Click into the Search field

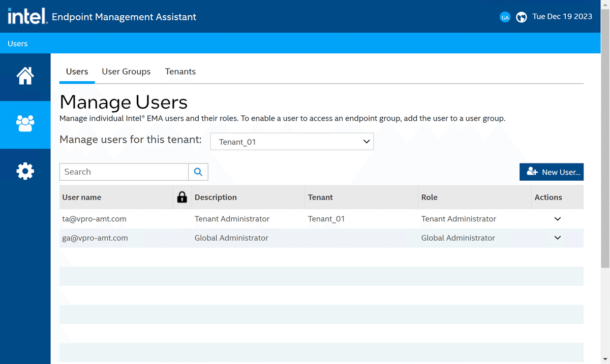point(124,172)
